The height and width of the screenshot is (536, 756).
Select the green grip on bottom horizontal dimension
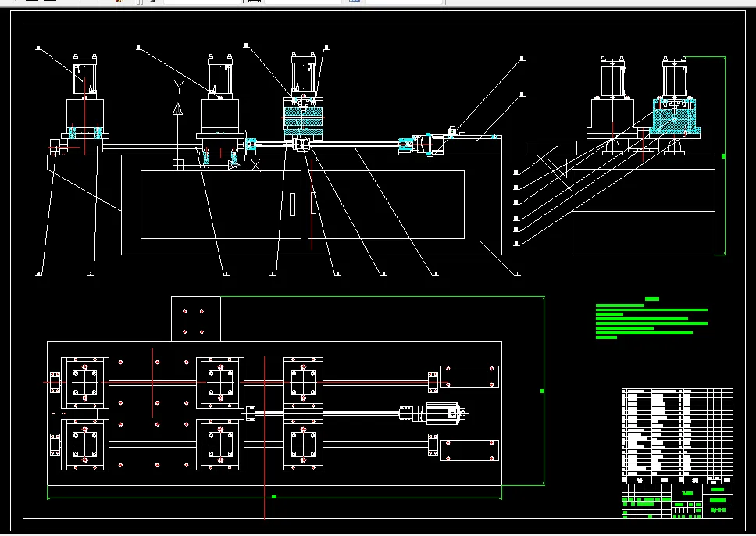point(274,496)
